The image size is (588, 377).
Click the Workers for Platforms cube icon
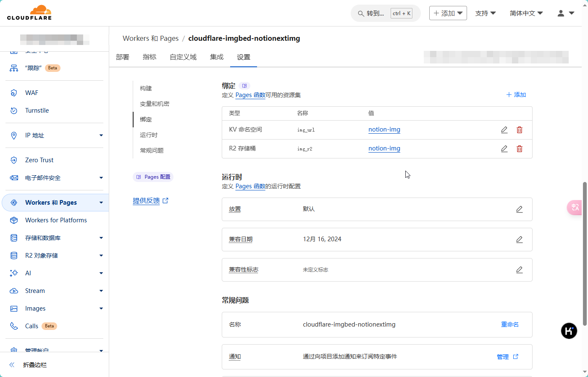click(14, 220)
